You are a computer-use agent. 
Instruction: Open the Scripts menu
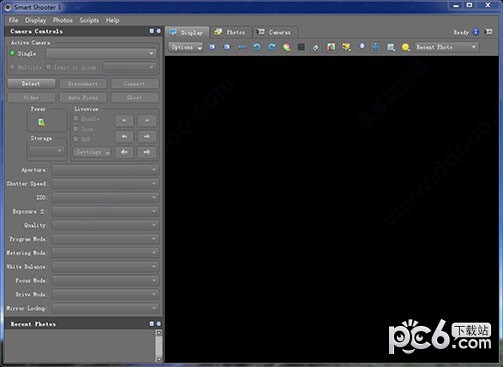(x=89, y=20)
